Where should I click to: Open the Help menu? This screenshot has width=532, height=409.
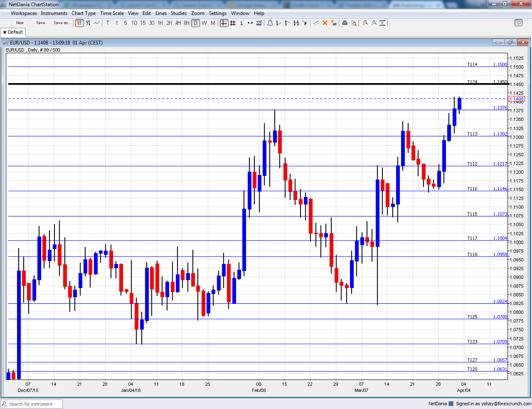pyautogui.click(x=259, y=13)
